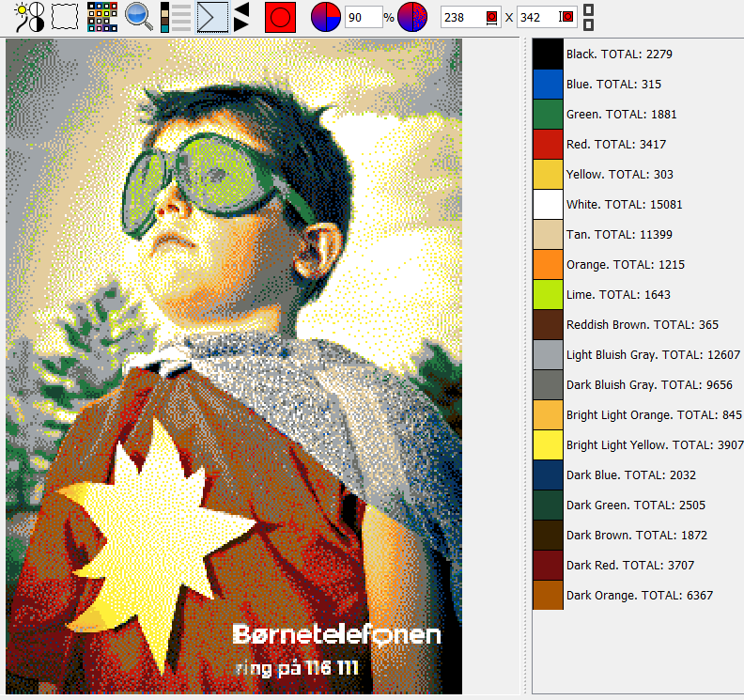Click the text 'Dark Bluish Gray. TOTAL: 9656'
744x700 pixels.
coord(649,385)
